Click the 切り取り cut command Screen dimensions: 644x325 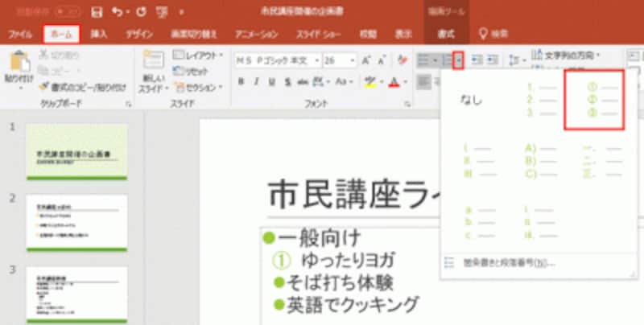tap(59, 56)
